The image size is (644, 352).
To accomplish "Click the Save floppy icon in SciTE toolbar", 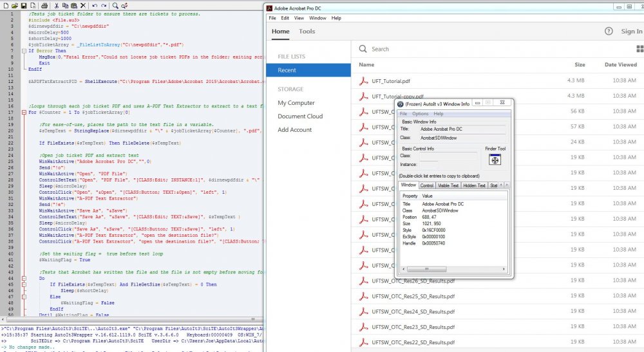I will point(24,5).
